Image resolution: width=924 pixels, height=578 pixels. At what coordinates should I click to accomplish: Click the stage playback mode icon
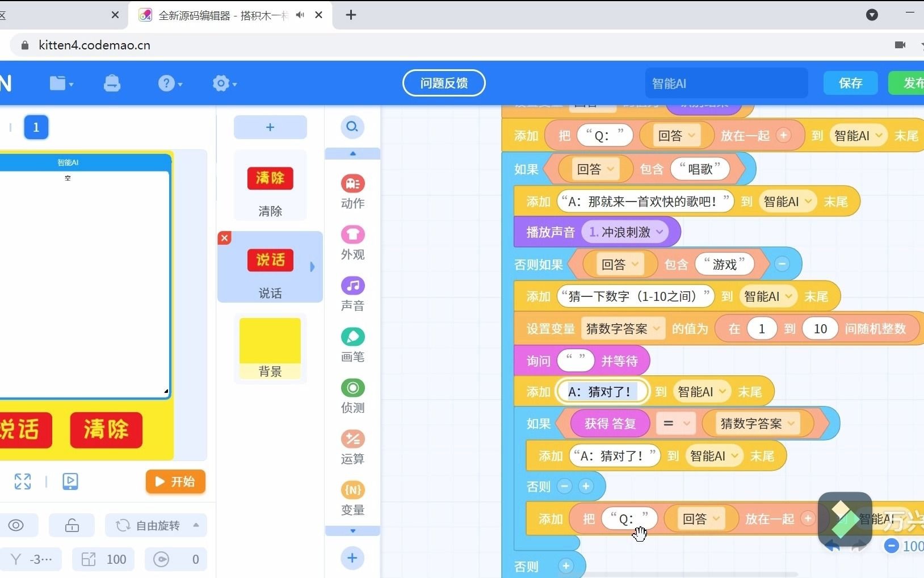point(70,481)
